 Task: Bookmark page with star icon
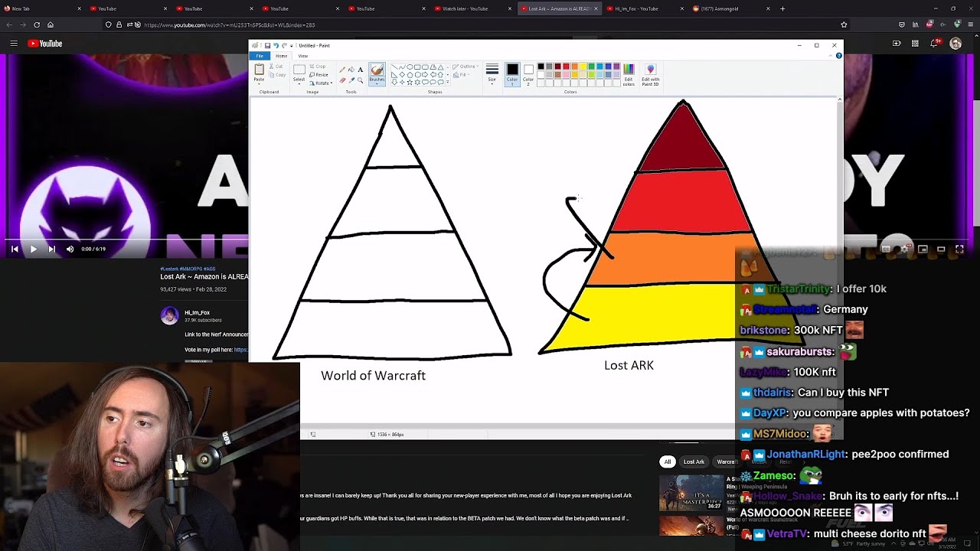click(x=844, y=24)
